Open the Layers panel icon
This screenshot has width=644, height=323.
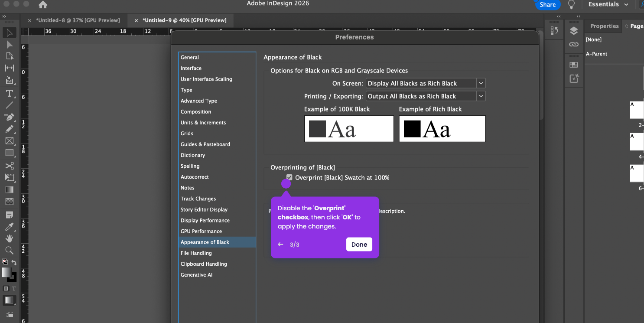coord(574,31)
